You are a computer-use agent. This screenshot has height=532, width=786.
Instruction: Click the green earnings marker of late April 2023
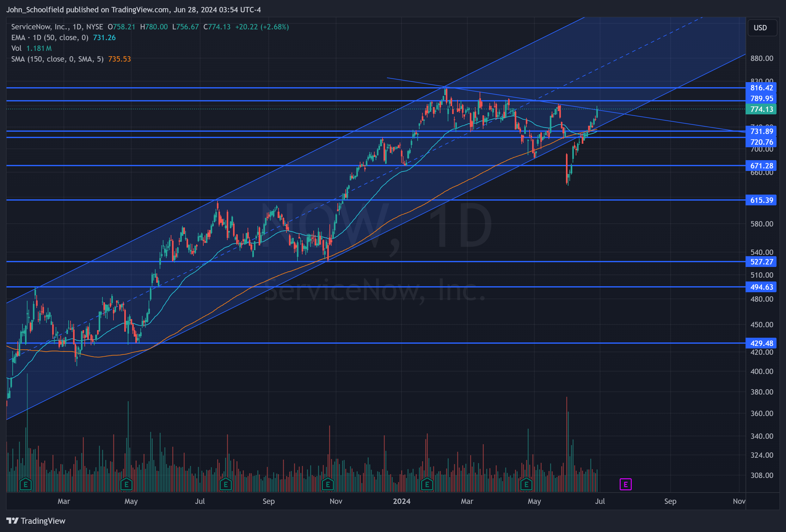tap(126, 484)
